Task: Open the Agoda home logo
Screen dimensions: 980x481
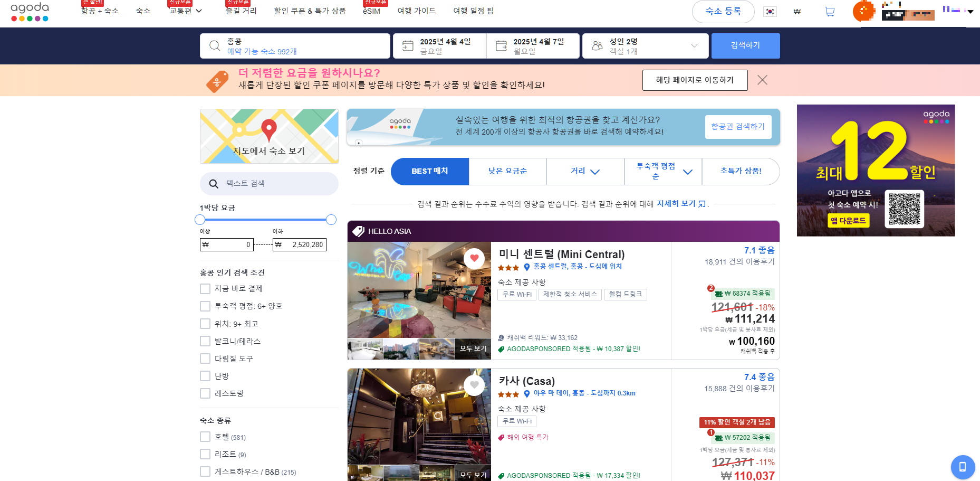Action: (30, 12)
